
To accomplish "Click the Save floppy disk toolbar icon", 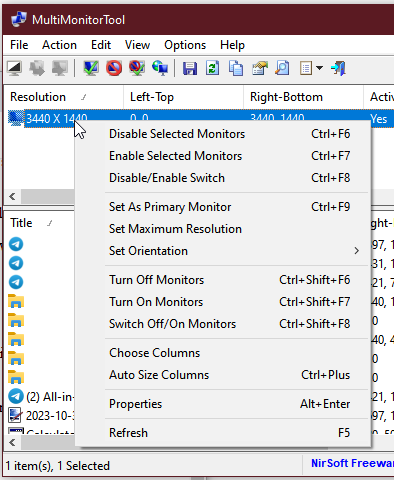I will pos(190,68).
